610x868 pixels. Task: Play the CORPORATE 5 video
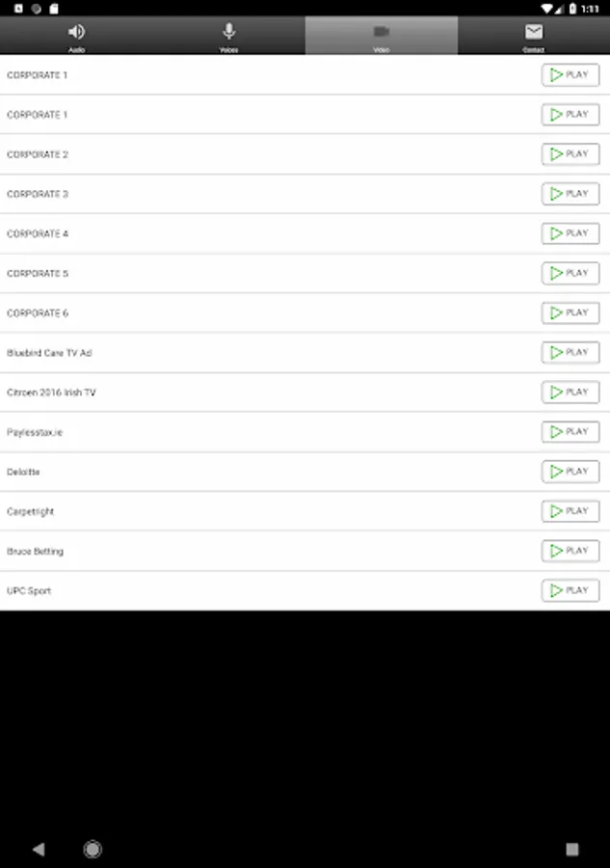[570, 273]
